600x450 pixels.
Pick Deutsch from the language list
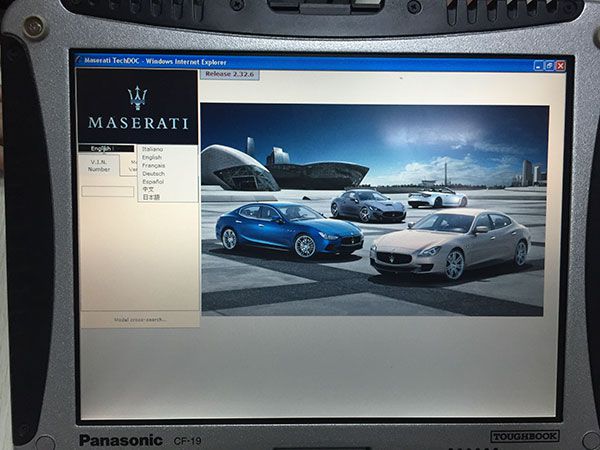pyautogui.click(x=153, y=173)
